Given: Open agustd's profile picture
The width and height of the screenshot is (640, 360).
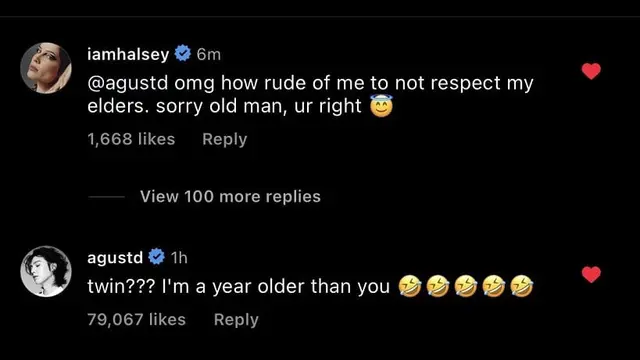Looking at the screenshot, I should [46, 271].
